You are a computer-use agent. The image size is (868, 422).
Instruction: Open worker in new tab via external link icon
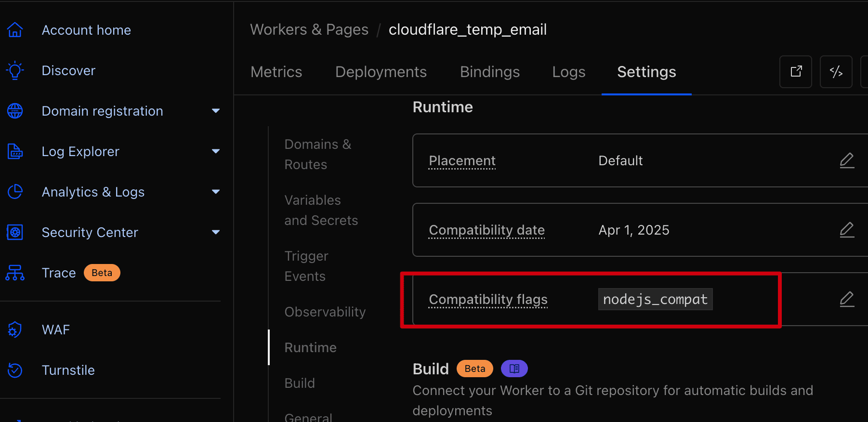click(795, 71)
